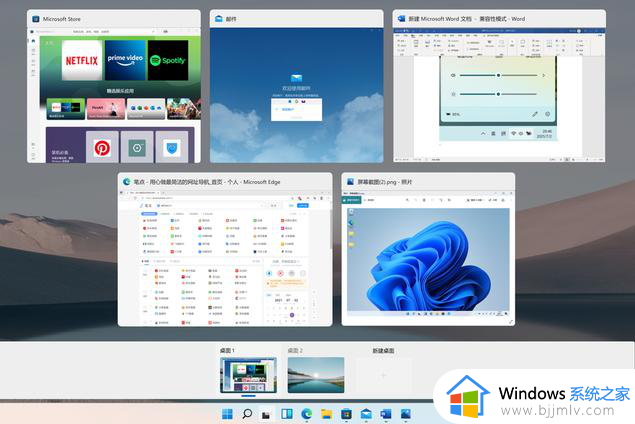Image resolution: width=635 pixels, height=424 pixels.
Task: Open the Widgets panel from the taskbar
Action: click(286, 414)
